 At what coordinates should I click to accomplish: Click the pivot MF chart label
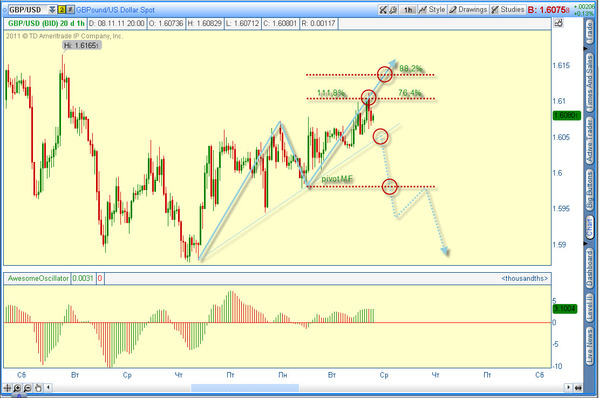tap(337, 179)
